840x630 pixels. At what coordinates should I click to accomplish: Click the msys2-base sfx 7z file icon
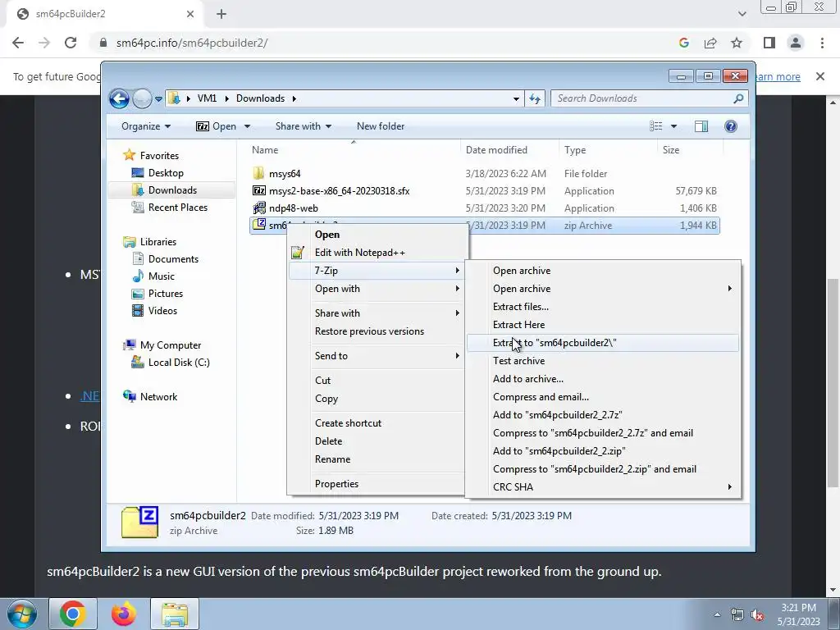point(258,190)
